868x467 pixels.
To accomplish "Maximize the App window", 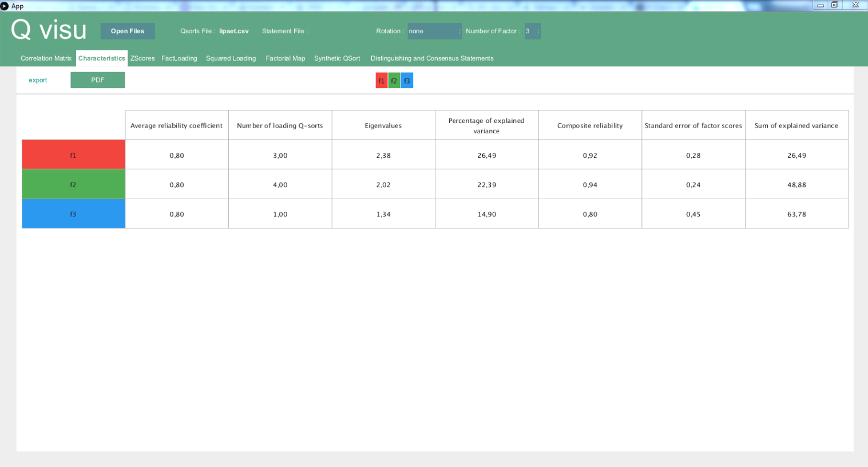I will coord(835,5).
